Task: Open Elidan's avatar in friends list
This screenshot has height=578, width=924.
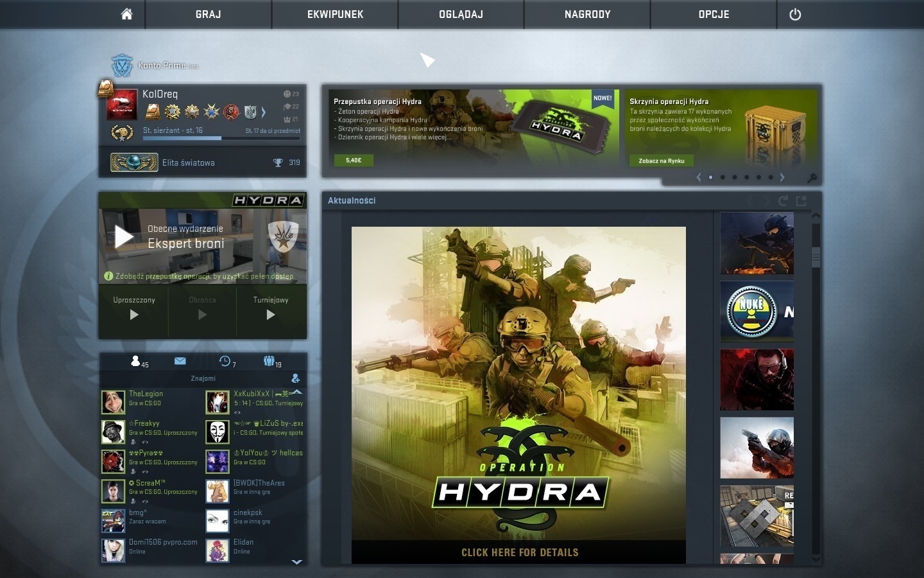Action: point(218,550)
